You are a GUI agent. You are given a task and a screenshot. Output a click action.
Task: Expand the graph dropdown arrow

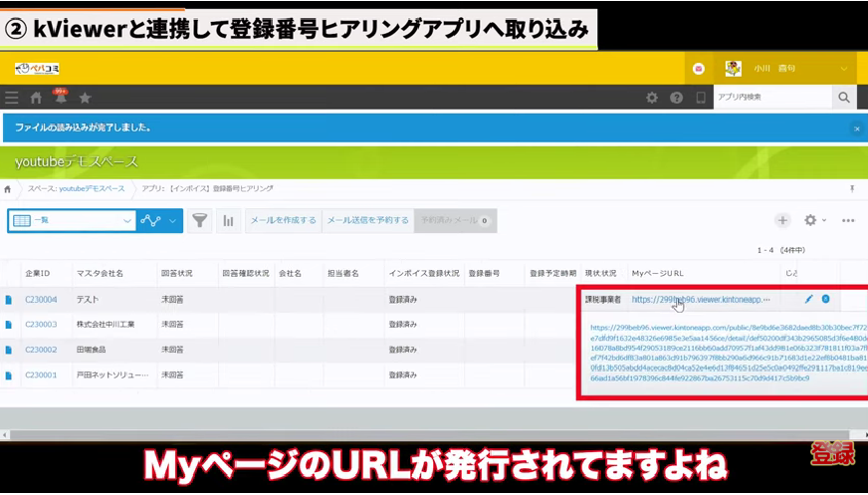click(x=173, y=220)
